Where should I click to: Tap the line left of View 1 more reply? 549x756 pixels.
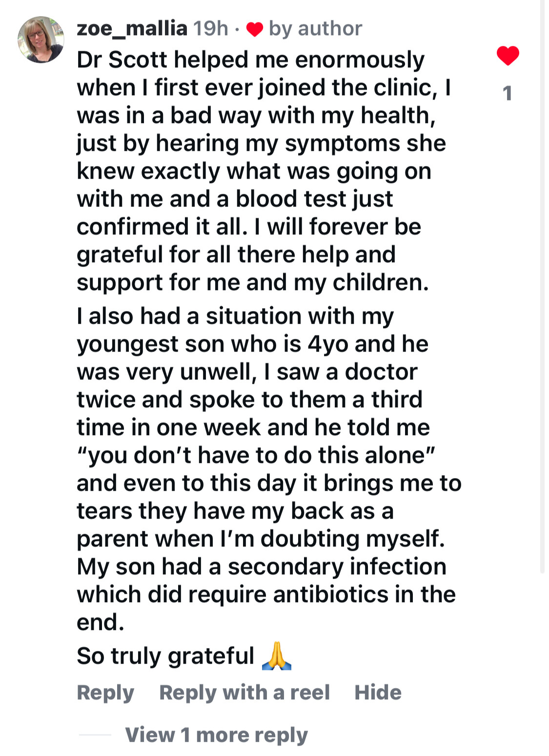[95, 735]
